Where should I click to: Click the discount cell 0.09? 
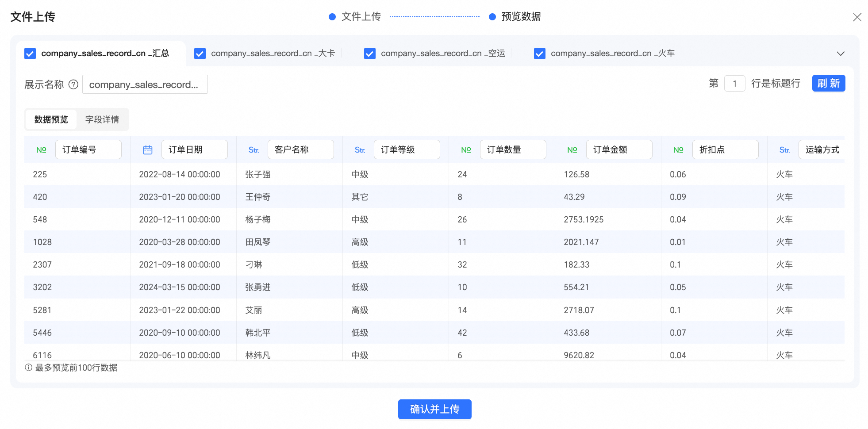(678, 197)
